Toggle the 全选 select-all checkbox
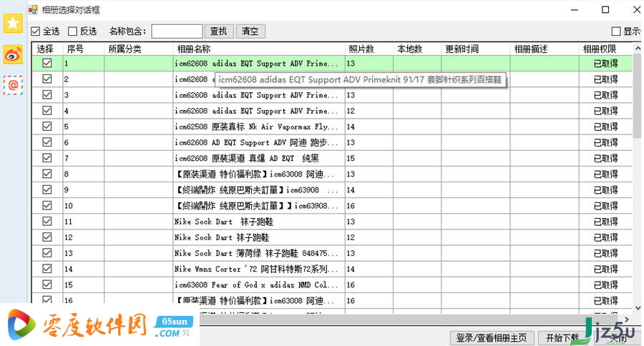The width and height of the screenshot is (644, 346). point(36,31)
